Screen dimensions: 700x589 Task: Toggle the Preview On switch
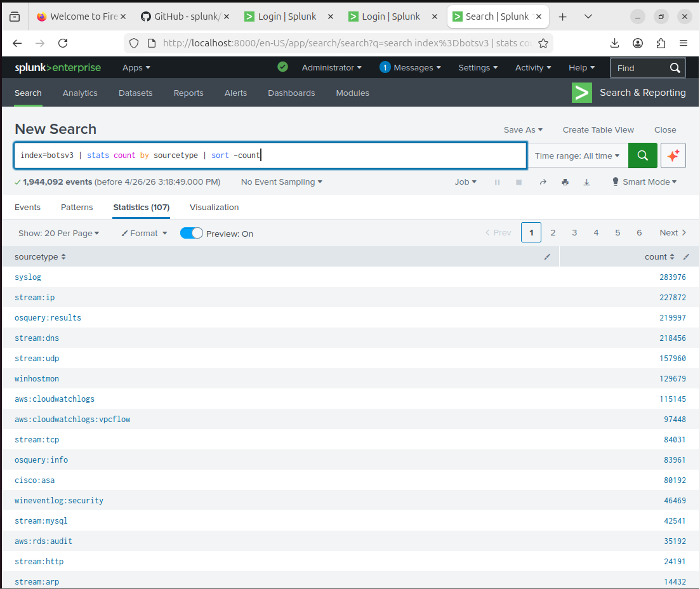[x=192, y=233]
